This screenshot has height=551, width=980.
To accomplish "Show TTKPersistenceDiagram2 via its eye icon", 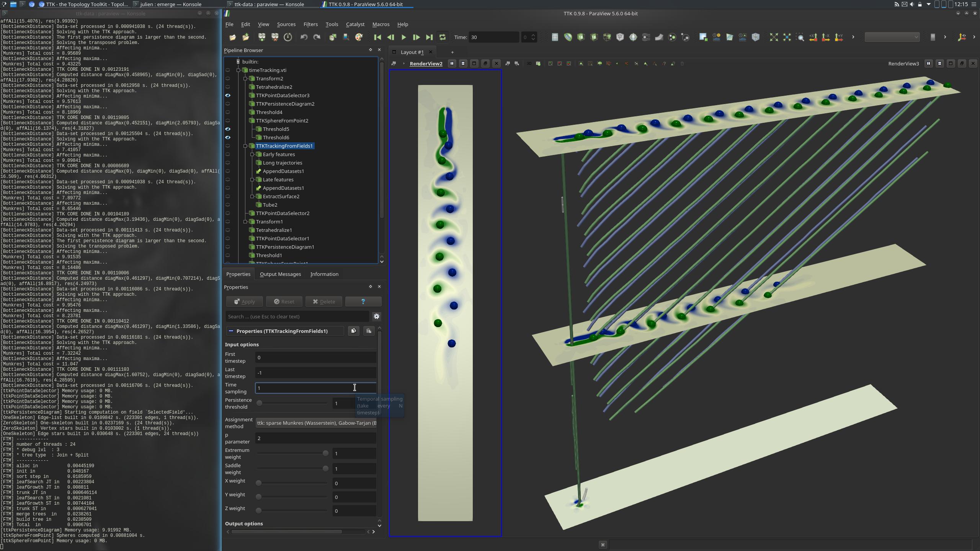I will (x=228, y=104).
